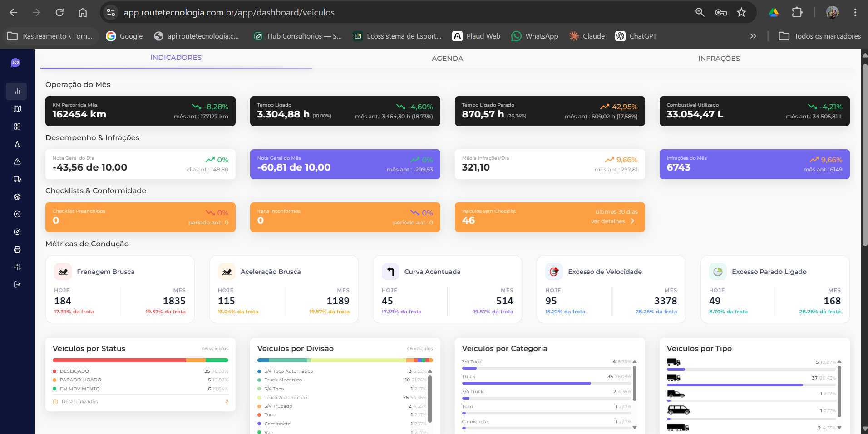The image size is (868, 434).
Task: Open the Desatualizados row in Veículos por Status
Action: tap(140, 402)
